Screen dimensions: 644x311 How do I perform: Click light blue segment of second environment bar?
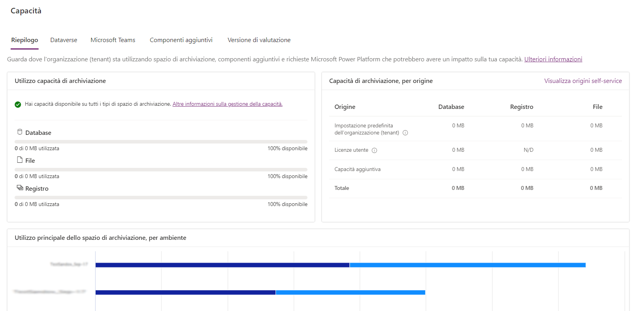351,293
